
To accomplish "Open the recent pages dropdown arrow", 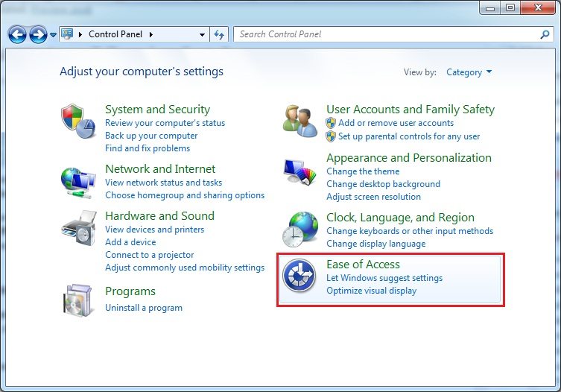I will click(53, 35).
